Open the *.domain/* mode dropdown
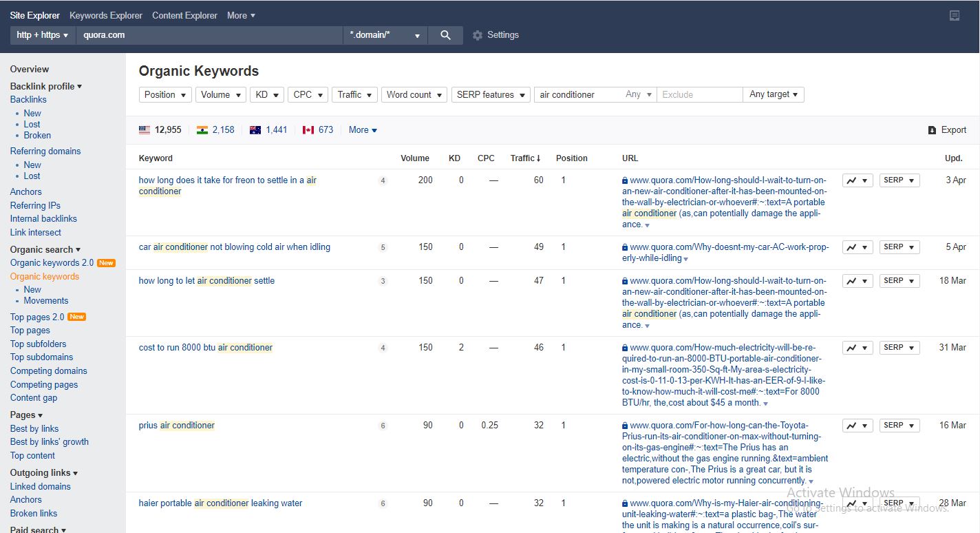980x533 pixels. click(x=385, y=35)
